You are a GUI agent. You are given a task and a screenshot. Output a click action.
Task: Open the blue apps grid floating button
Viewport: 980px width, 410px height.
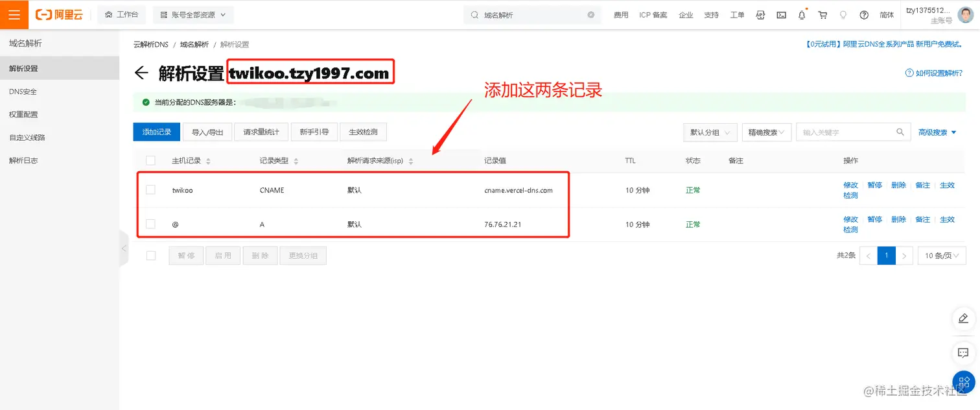click(x=964, y=383)
